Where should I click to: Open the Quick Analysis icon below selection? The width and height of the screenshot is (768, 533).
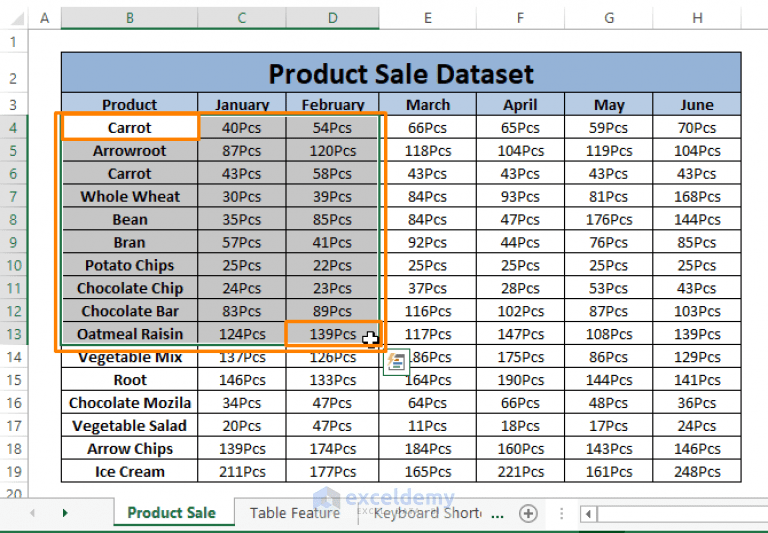[396, 362]
